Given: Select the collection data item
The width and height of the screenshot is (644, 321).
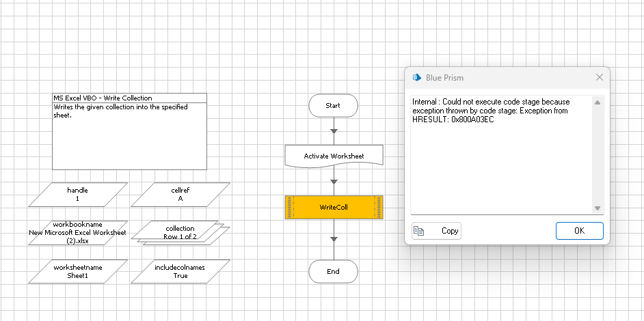Looking at the screenshot, I should (x=180, y=233).
